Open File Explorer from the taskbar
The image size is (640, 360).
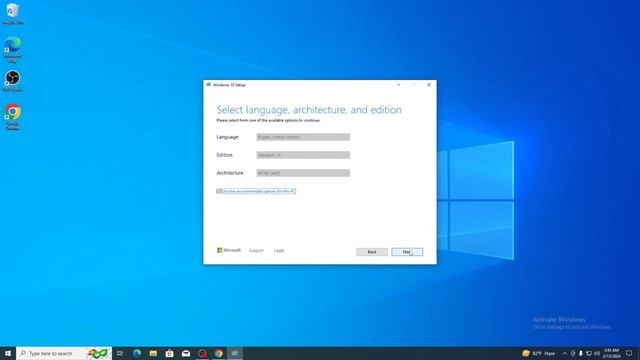153,353
